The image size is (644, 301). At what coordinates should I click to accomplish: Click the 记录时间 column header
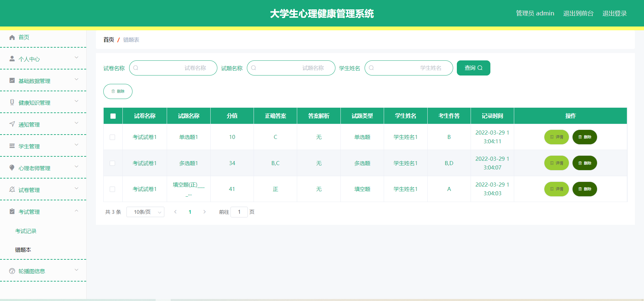(492, 116)
